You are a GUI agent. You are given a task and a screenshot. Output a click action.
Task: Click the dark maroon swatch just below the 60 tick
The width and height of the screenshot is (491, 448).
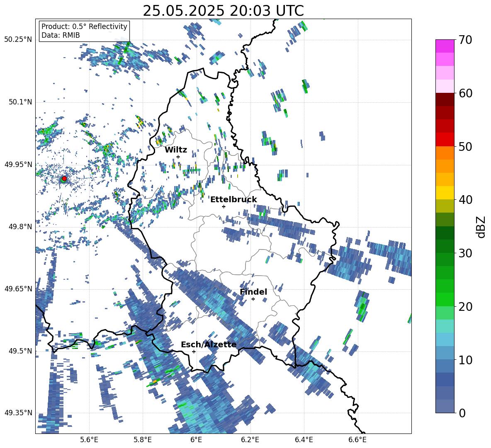click(445, 99)
